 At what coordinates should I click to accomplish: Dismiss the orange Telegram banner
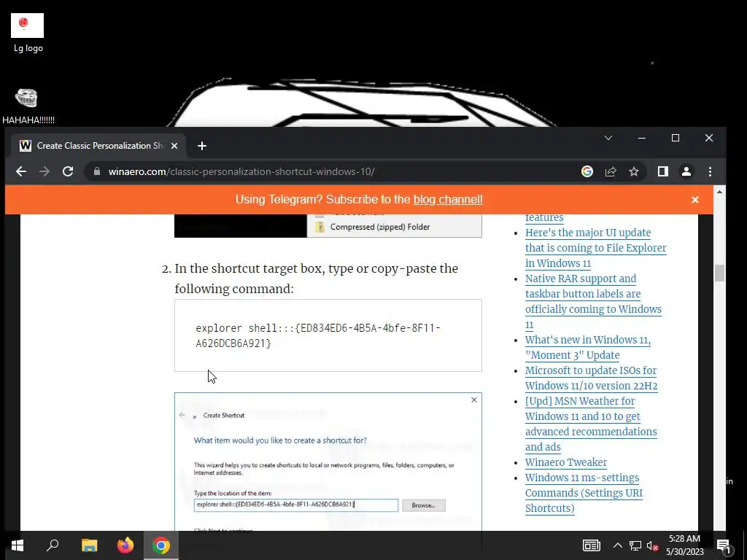pyautogui.click(x=695, y=200)
